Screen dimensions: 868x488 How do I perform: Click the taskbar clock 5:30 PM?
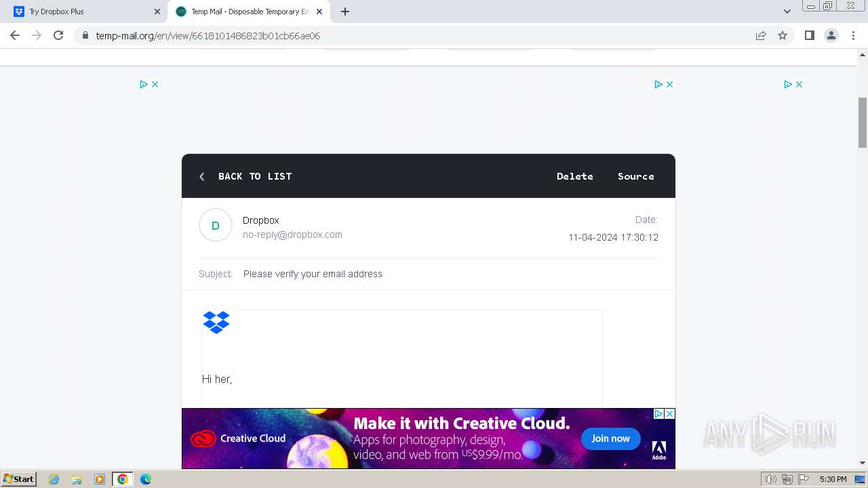click(833, 479)
